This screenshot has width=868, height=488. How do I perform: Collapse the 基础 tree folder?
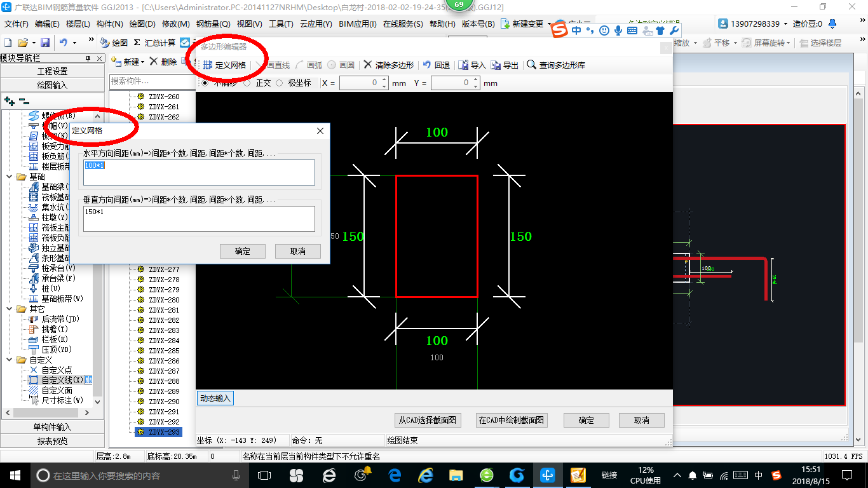coord(10,177)
